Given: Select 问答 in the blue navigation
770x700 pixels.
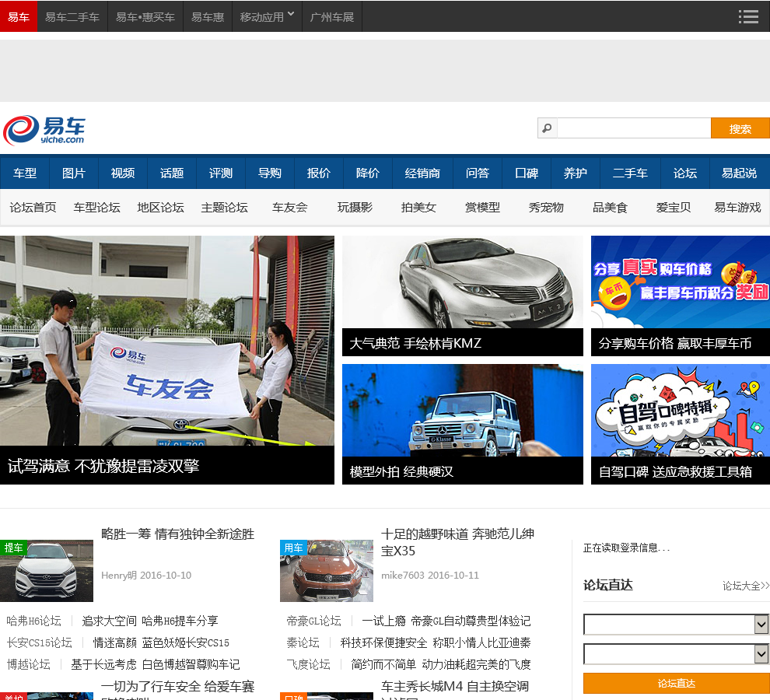Looking at the screenshot, I should point(478,173).
